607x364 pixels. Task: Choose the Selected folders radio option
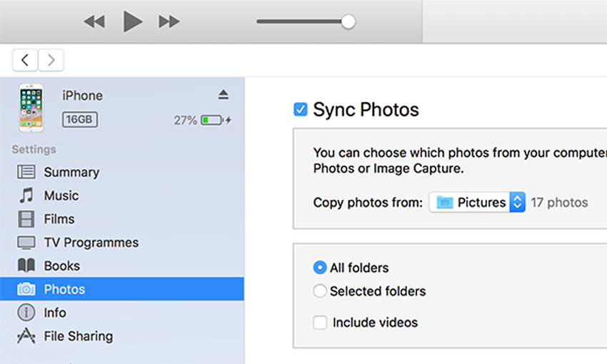pyautogui.click(x=320, y=291)
